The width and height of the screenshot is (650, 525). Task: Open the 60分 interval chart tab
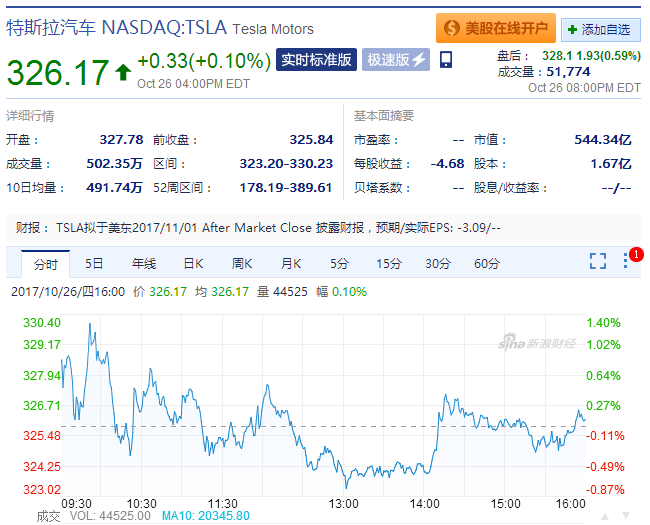pyautogui.click(x=487, y=264)
